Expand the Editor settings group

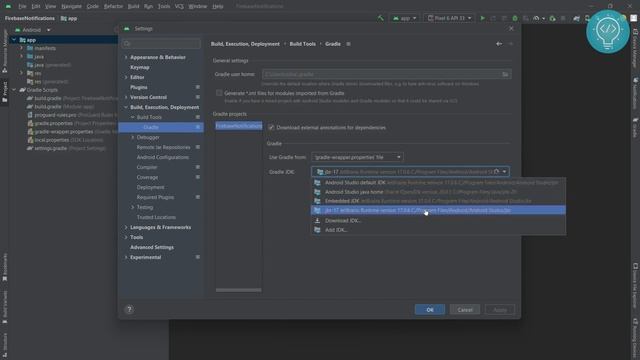(126, 77)
